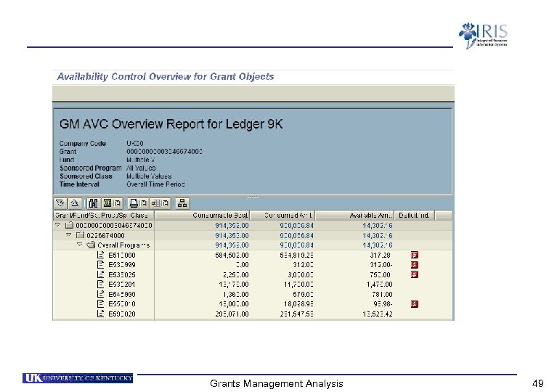Click the red deficit indicator in the E550010 row
This screenshot has width=549, height=392.
pyautogui.click(x=415, y=303)
